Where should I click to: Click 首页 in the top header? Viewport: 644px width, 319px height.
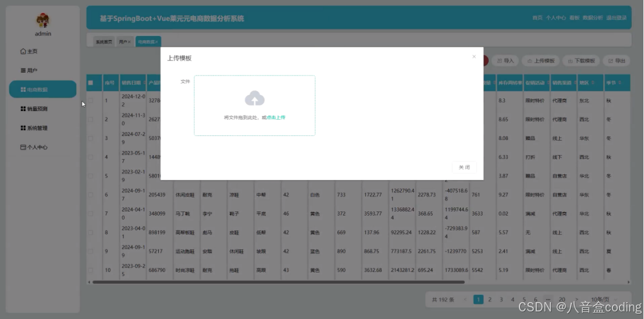tap(537, 17)
